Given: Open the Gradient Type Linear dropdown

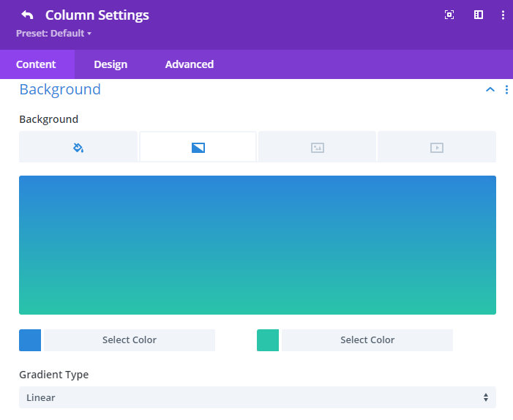Looking at the screenshot, I should pos(258,397).
